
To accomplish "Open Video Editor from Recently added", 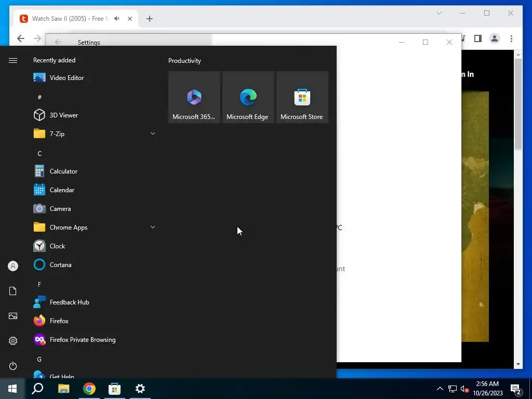I will point(94,78).
